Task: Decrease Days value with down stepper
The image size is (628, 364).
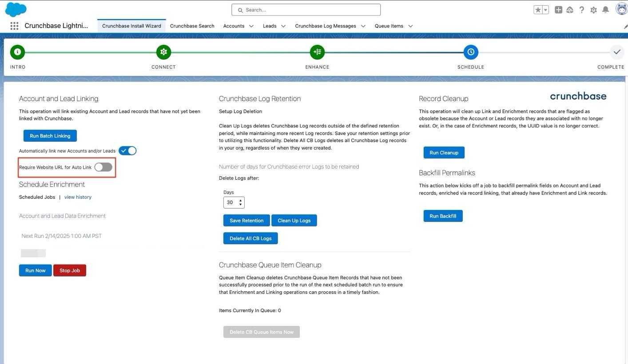Action: (x=241, y=205)
